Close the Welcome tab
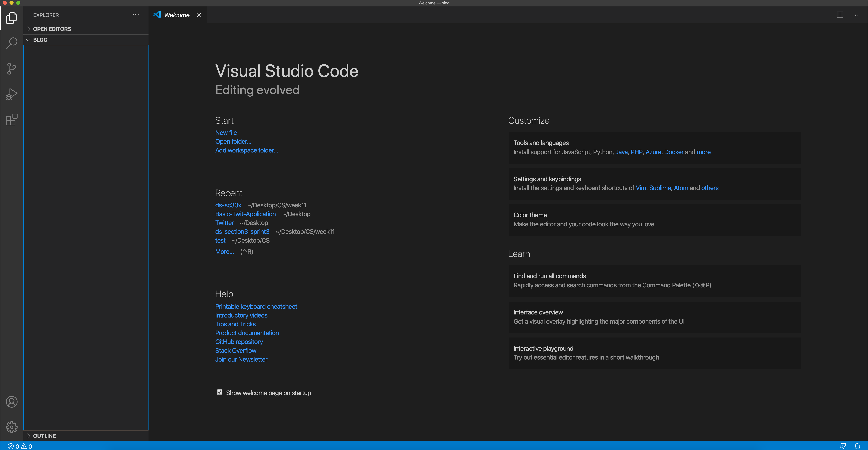This screenshot has height=450, width=868. coord(199,15)
